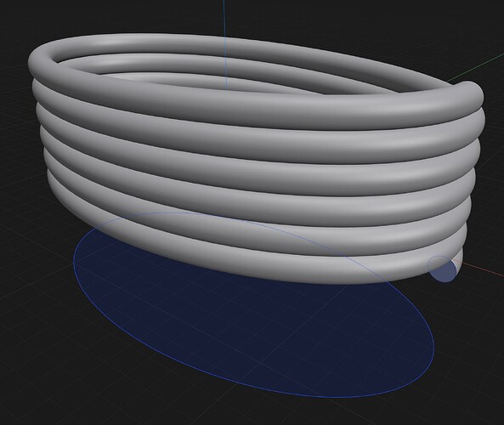The height and width of the screenshot is (425, 504).
Task: Select the small circular profile at coil end
Action: tap(443, 269)
